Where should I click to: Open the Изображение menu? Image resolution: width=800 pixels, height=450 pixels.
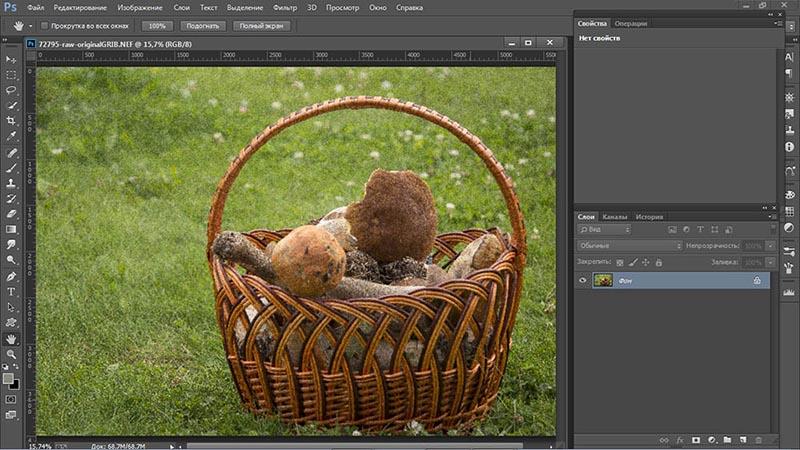(140, 8)
